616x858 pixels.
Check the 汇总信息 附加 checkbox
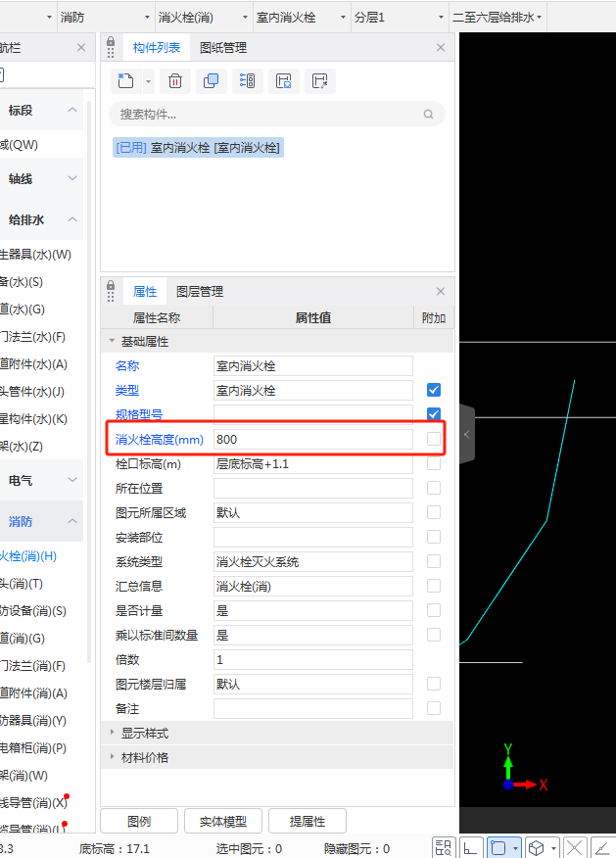click(434, 586)
